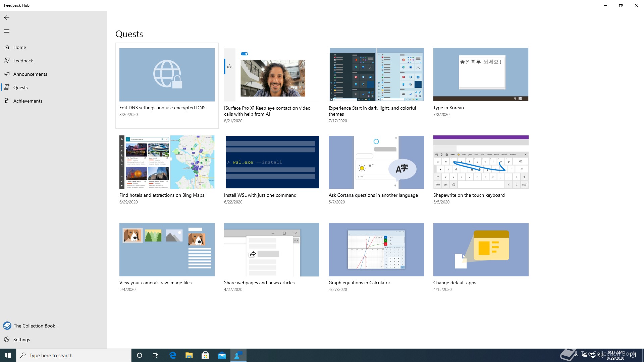644x362 pixels.
Task: Click 'Edit DNS settings and use encrypted DNS' title
Action: point(162,108)
